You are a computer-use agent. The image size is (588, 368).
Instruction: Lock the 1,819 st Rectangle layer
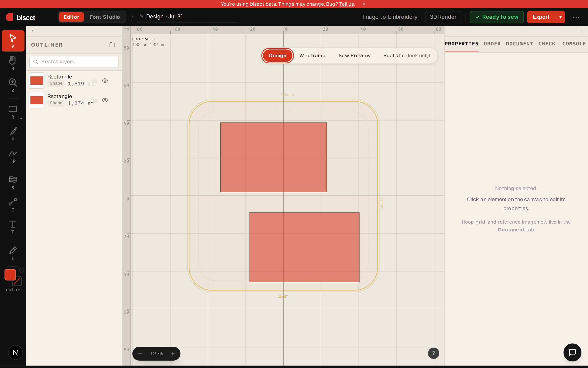click(x=95, y=81)
